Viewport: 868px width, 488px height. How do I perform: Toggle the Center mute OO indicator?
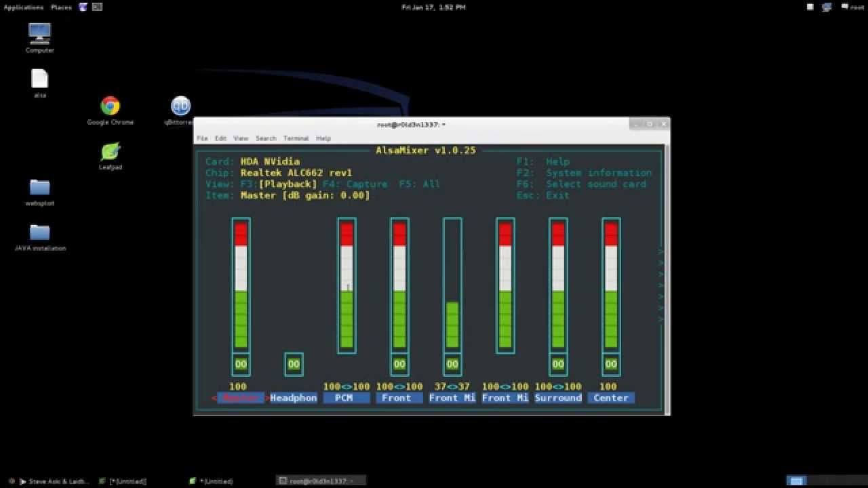tap(611, 364)
